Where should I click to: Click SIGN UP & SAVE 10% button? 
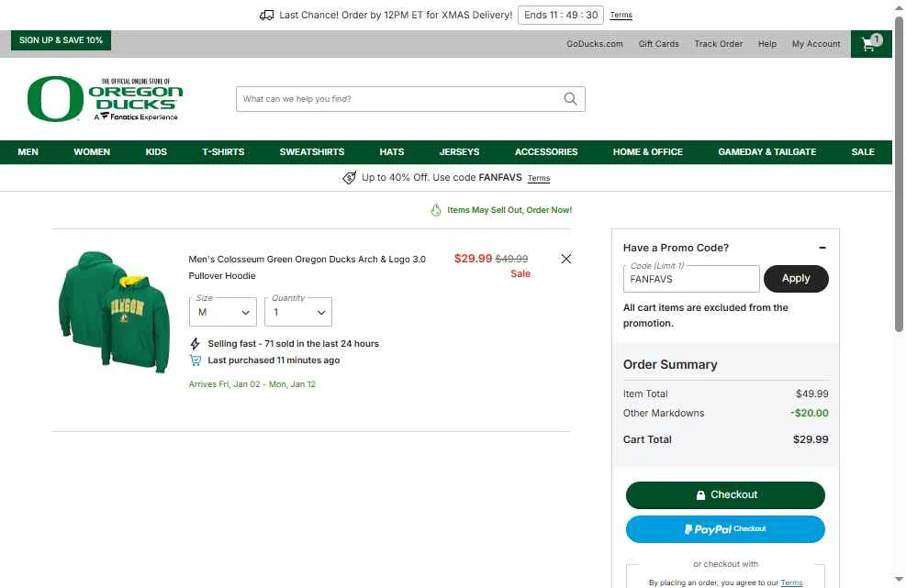click(61, 39)
